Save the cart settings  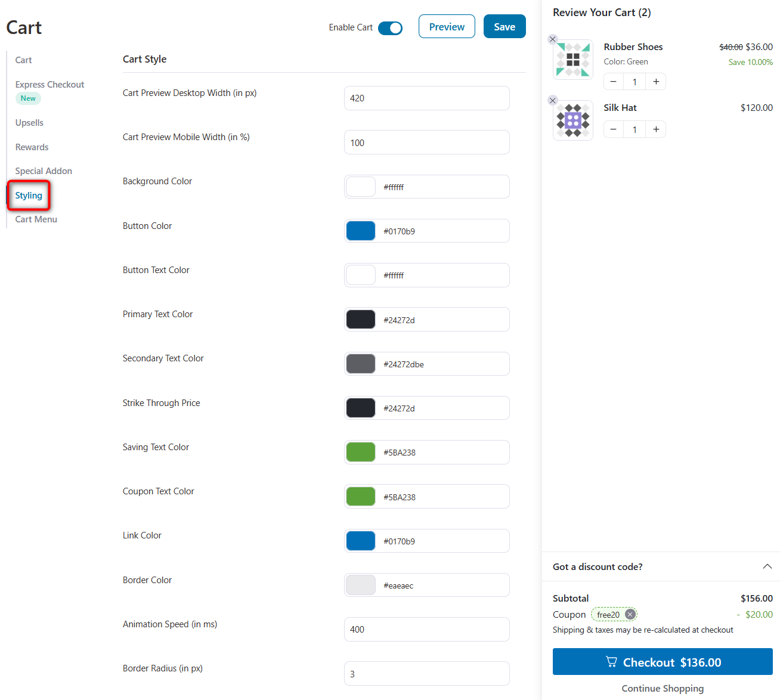coord(504,26)
